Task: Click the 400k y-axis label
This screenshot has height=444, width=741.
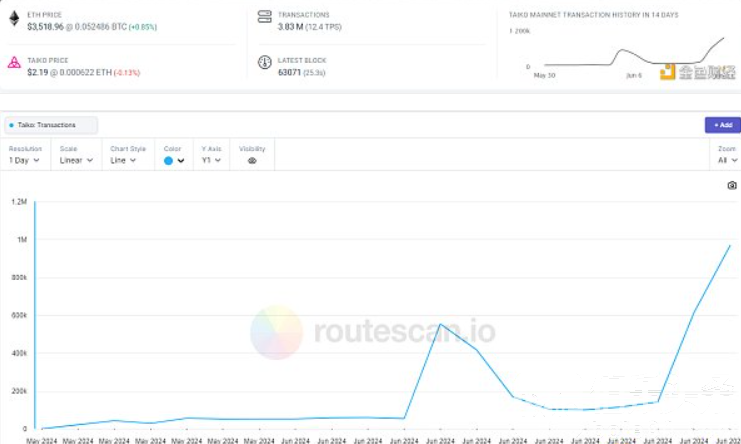Action: pyautogui.click(x=19, y=353)
